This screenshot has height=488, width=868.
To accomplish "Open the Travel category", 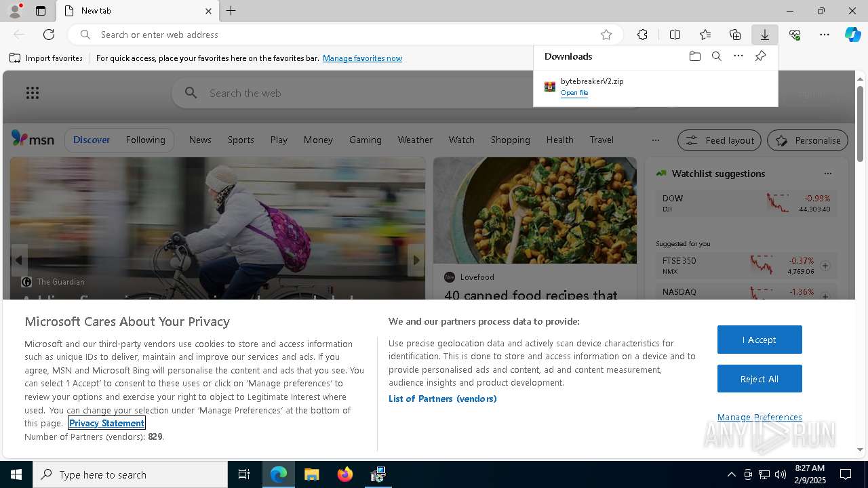I will click(601, 140).
